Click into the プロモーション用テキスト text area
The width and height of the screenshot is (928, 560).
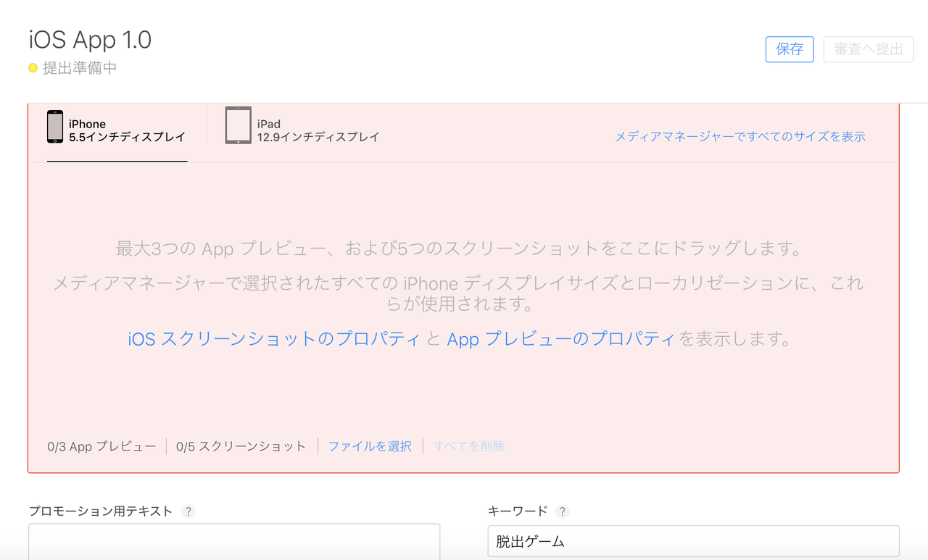[x=234, y=542]
